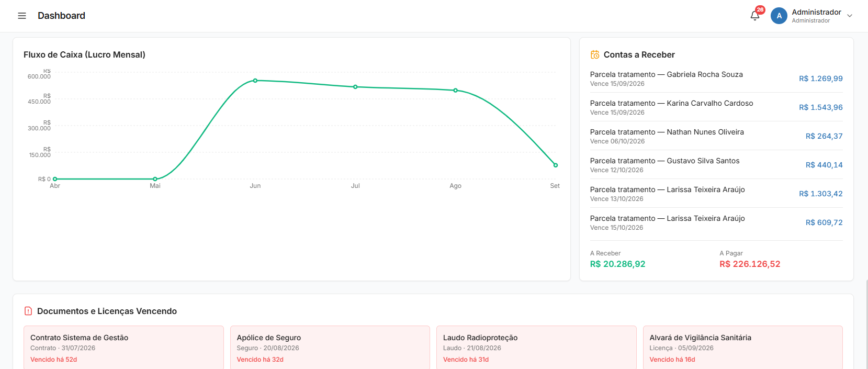Click the Vence 15/10/2026 due date

617,228
